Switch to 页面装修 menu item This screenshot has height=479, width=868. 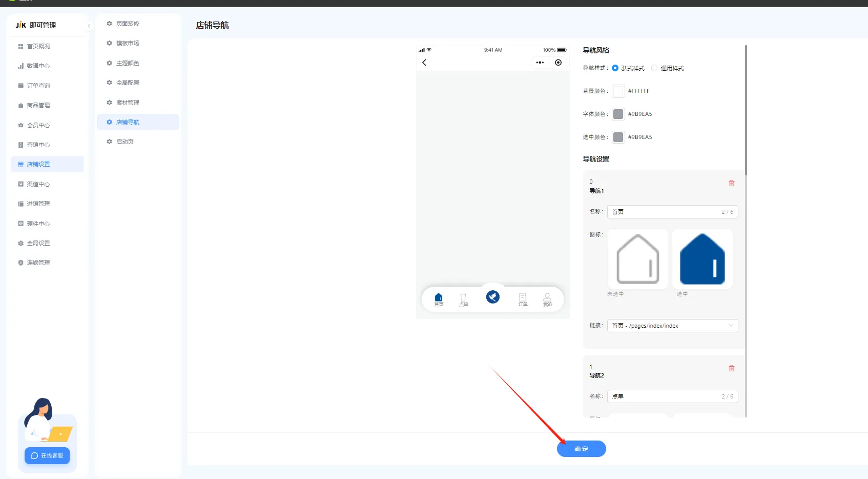pos(129,23)
